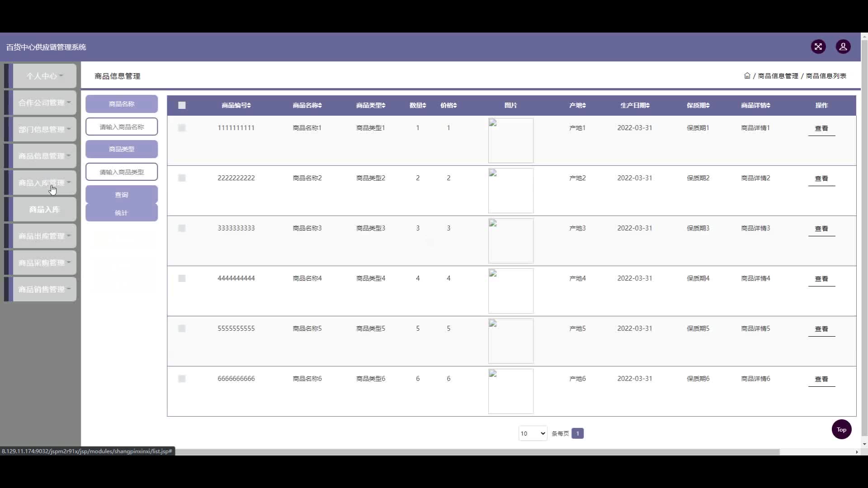Click product image thumbnail for 商品名称5
The image size is (868, 488).
coord(511,341)
